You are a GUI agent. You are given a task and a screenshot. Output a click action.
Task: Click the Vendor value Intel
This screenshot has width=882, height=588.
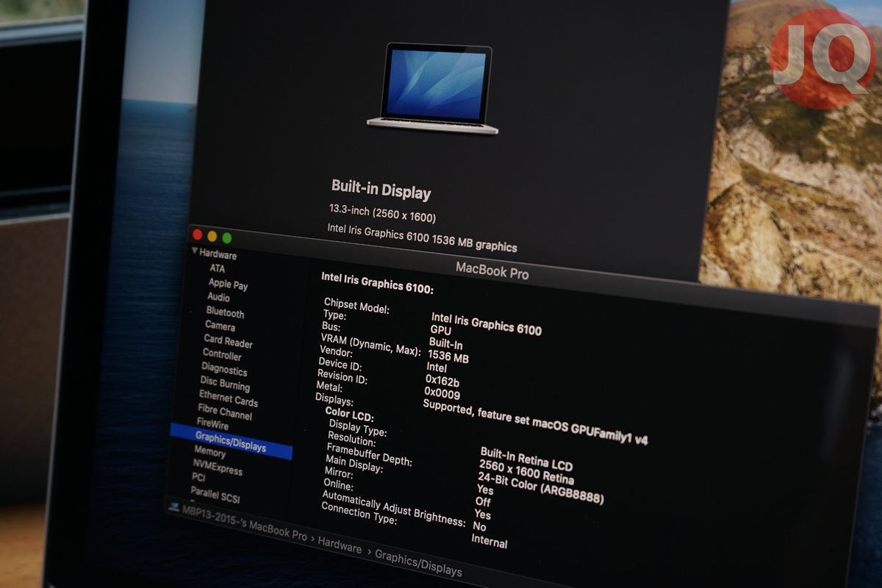437,367
